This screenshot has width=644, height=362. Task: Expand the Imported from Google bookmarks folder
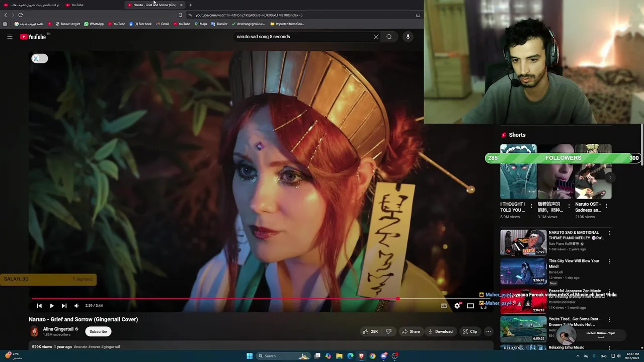(x=287, y=24)
